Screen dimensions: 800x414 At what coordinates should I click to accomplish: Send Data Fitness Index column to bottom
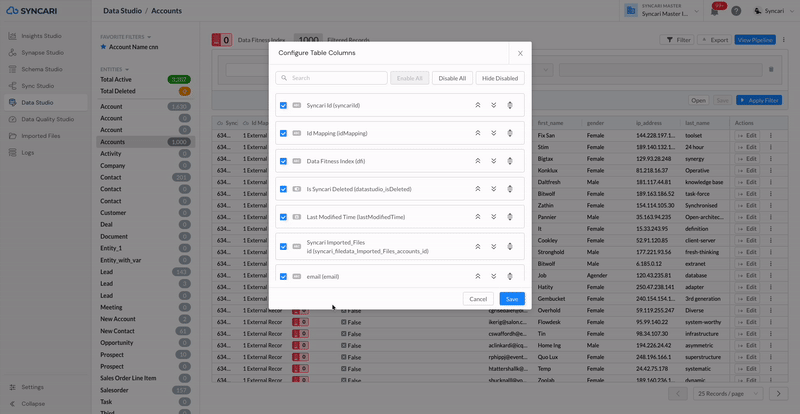493,161
